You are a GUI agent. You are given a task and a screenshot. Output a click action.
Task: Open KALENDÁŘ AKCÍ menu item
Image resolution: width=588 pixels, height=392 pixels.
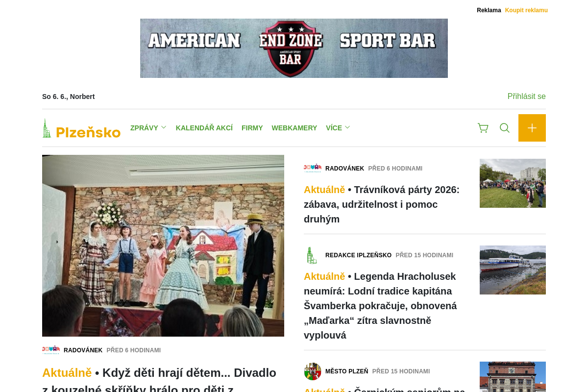(204, 128)
